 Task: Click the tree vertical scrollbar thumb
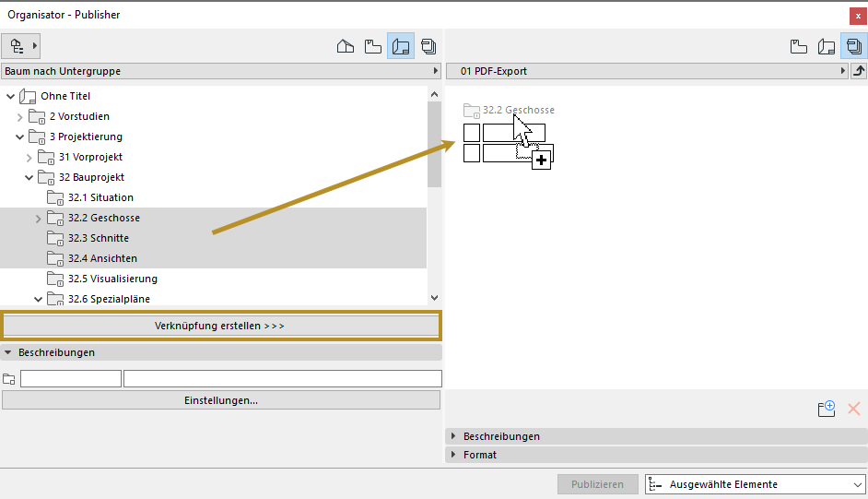point(435,145)
